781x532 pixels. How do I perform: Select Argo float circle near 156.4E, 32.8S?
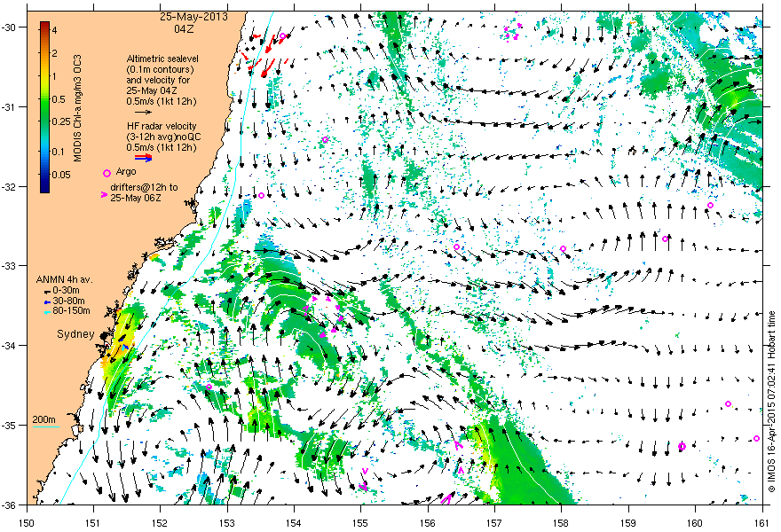[456, 246]
